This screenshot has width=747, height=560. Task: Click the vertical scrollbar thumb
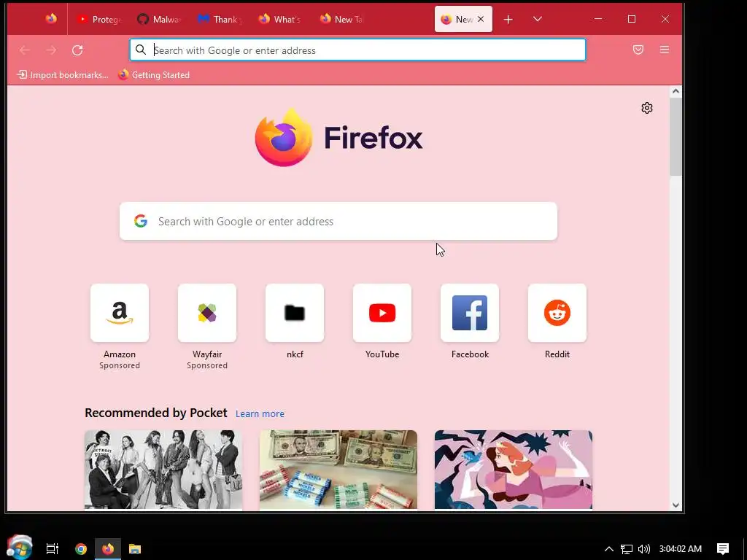pos(676,136)
